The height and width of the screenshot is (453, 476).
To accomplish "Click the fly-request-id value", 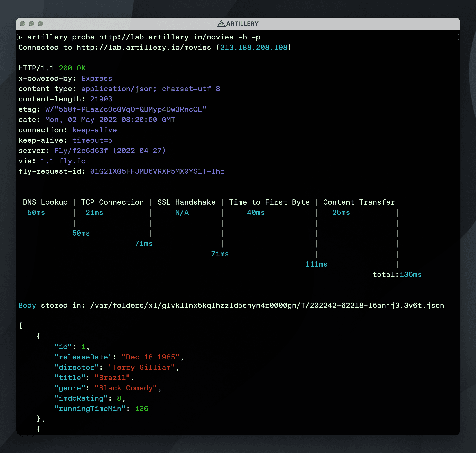I will point(157,171).
